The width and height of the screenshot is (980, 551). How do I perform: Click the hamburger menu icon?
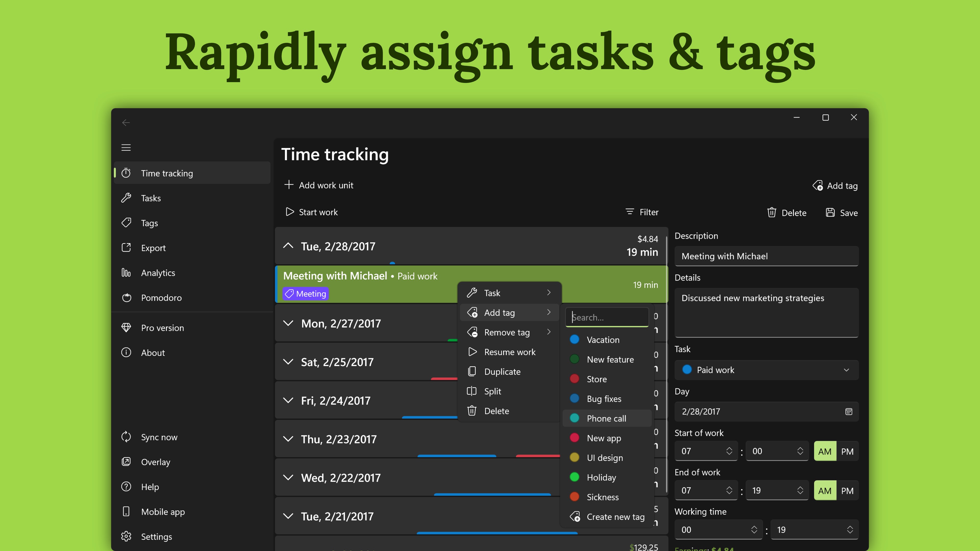click(126, 147)
